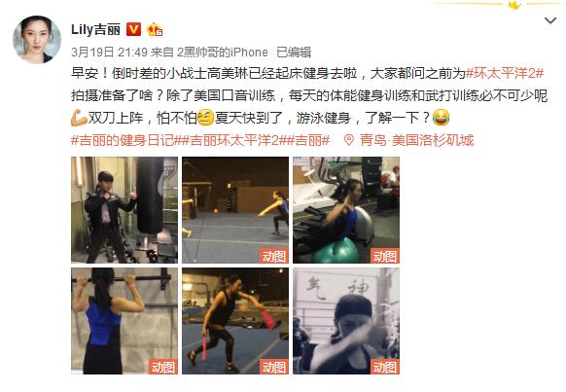The height and width of the screenshot is (392, 566).
Task: Open the 青岛·美国洛杉矶城 location link
Action: tap(416, 140)
